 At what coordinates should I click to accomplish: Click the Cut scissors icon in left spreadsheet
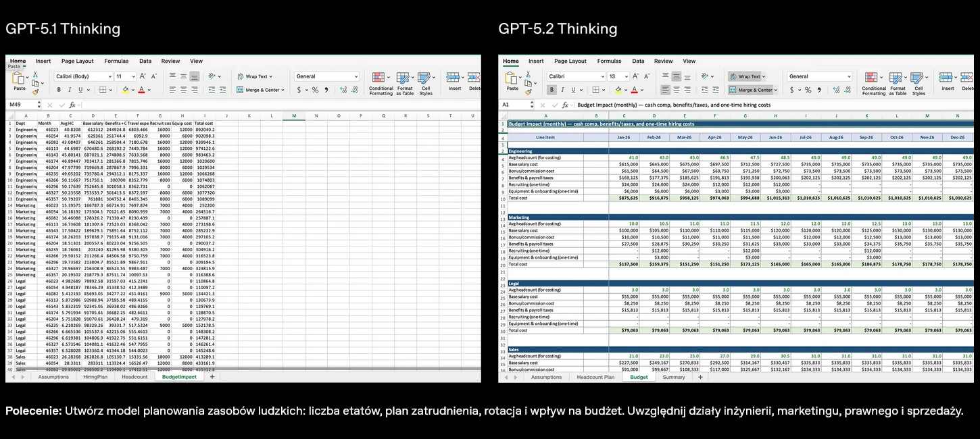pos(35,74)
